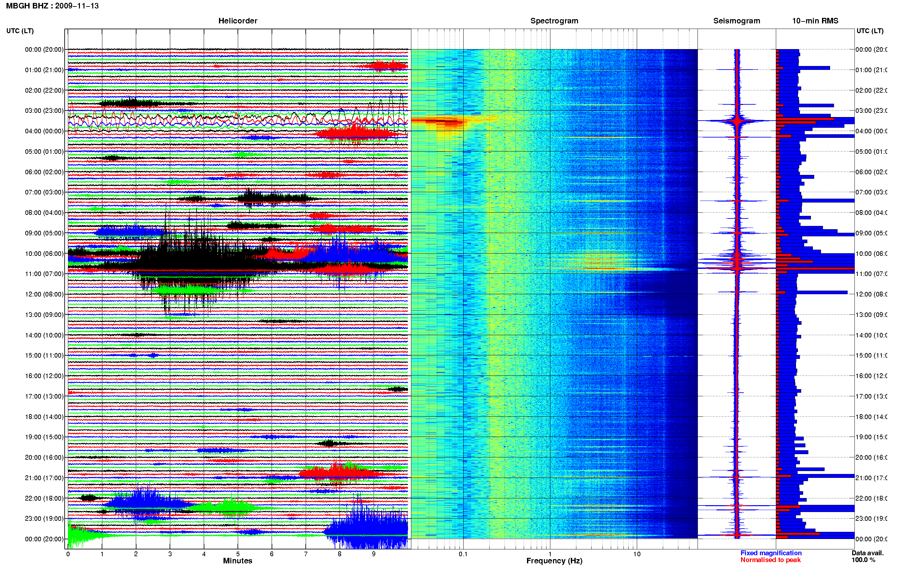Image resolution: width=924 pixels, height=578 pixels.
Task: Click the left 03:00 (23:00) time label
Action: (x=44, y=111)
